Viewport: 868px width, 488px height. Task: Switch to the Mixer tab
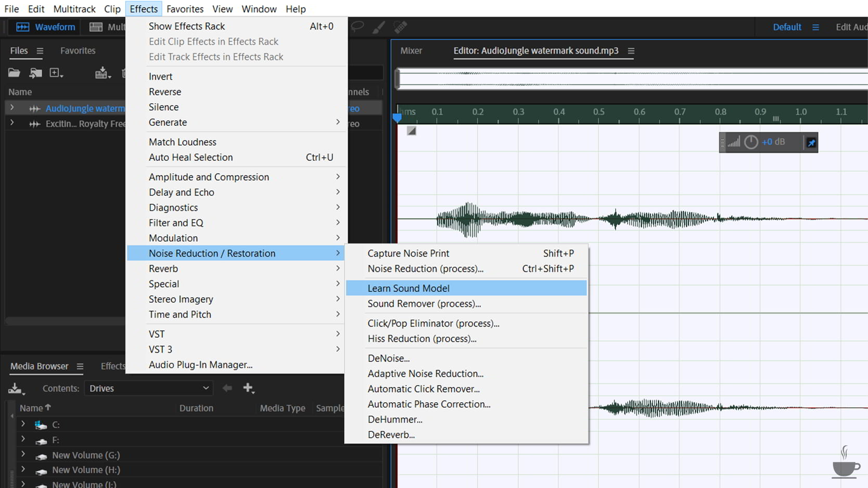click(411, 50)
